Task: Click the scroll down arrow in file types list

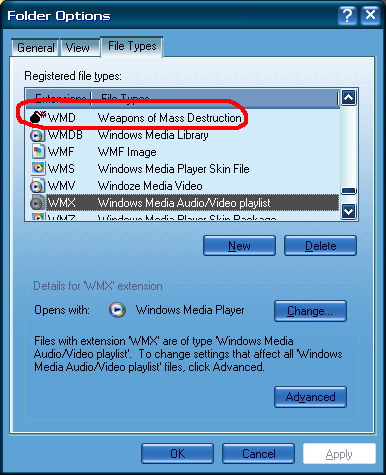Action: (349, 211)
